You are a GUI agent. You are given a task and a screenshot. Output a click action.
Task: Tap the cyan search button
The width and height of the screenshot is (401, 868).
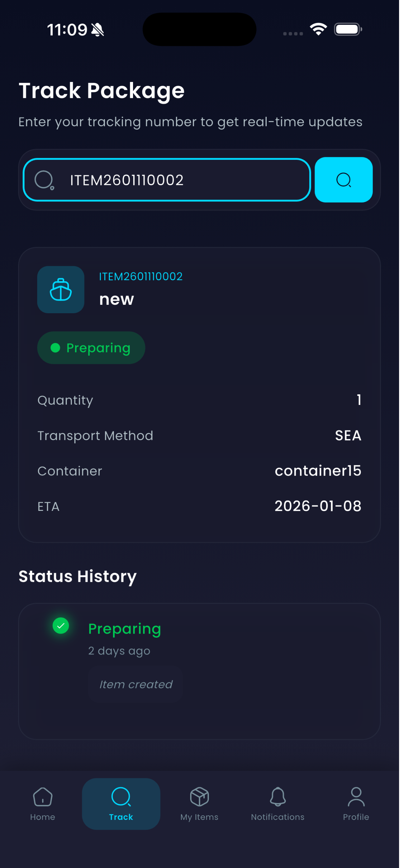[344, 180]
